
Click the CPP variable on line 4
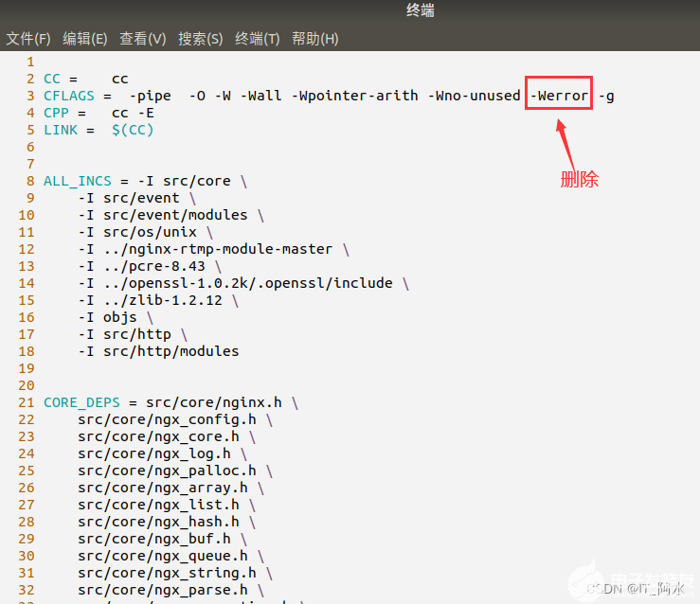[56, 113]
